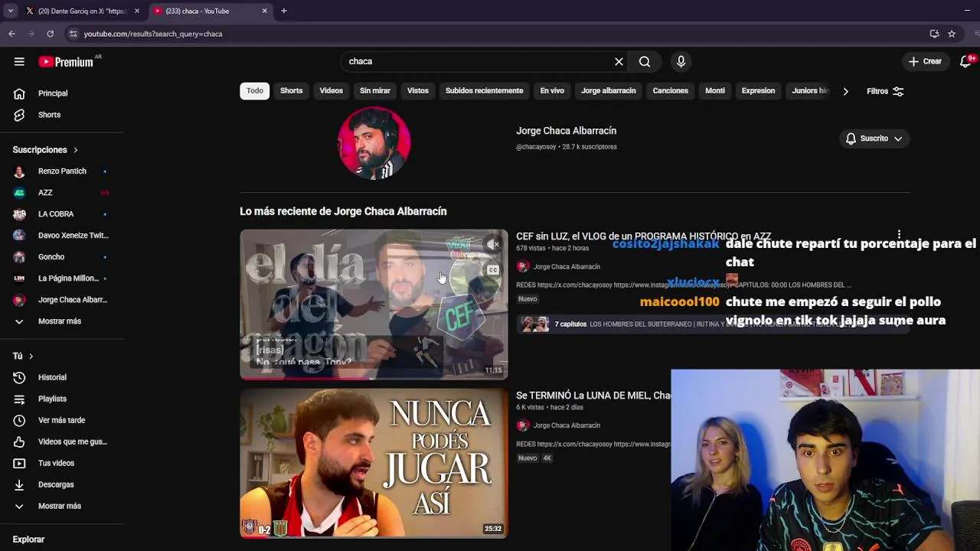Expand the Tú section
Image resolution: width=980 pixels, height=551 pixels.
click(x=23, y=356)
